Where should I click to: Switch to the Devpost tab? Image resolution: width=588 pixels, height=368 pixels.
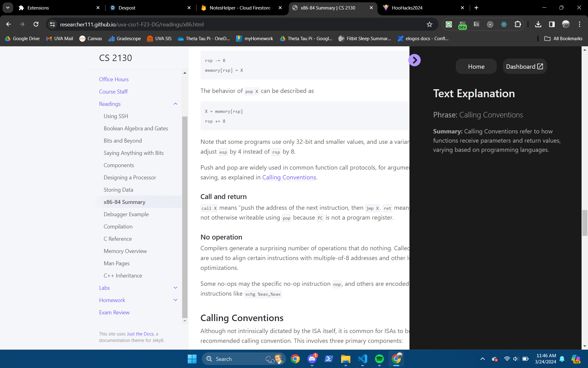150,8
